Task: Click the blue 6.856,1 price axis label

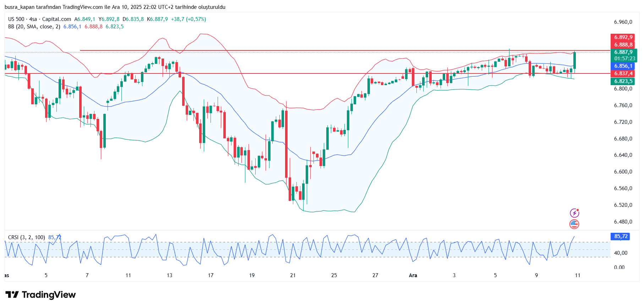Action: pyautogui.click(x=623, y=66)
